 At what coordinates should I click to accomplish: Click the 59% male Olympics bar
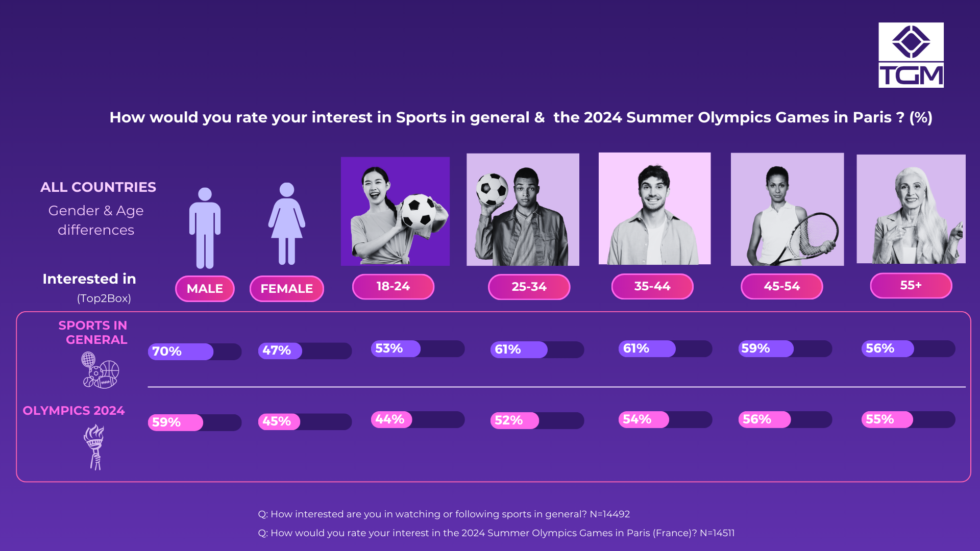click(194, 422)
